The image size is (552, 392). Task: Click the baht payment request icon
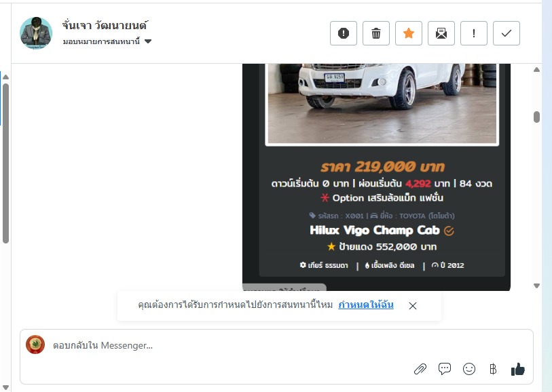click(x=493, y=369)
